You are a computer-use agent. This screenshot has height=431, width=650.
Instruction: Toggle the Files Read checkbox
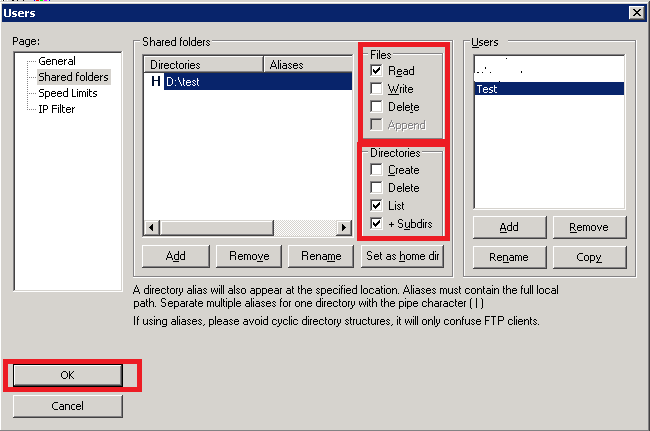coord(376,70)
